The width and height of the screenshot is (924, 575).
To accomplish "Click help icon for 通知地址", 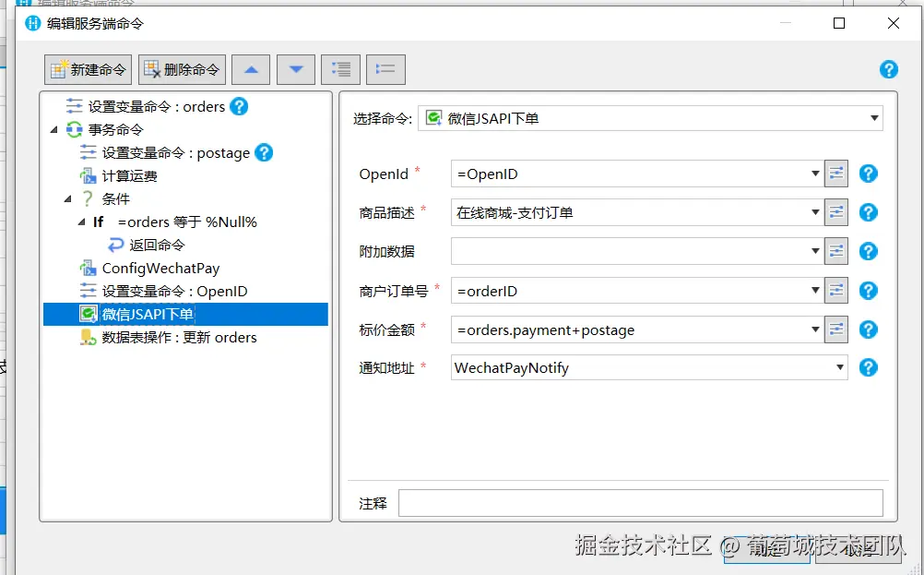I will pyautogui.click(x=869, y=367).
